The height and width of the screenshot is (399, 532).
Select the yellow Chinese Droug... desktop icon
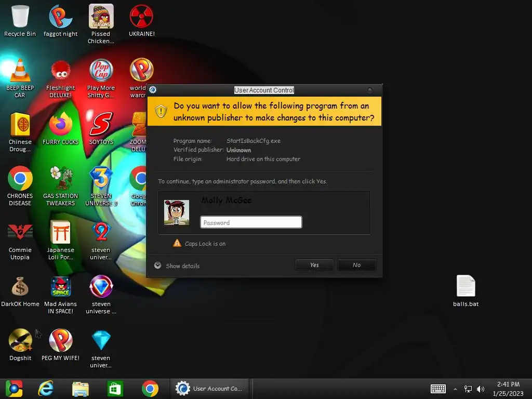coord(20,132)
